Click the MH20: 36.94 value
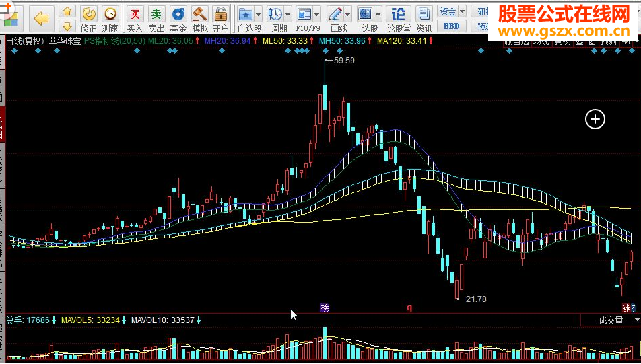The height and width of the screenshot is (364, 641). coord(228,41)
